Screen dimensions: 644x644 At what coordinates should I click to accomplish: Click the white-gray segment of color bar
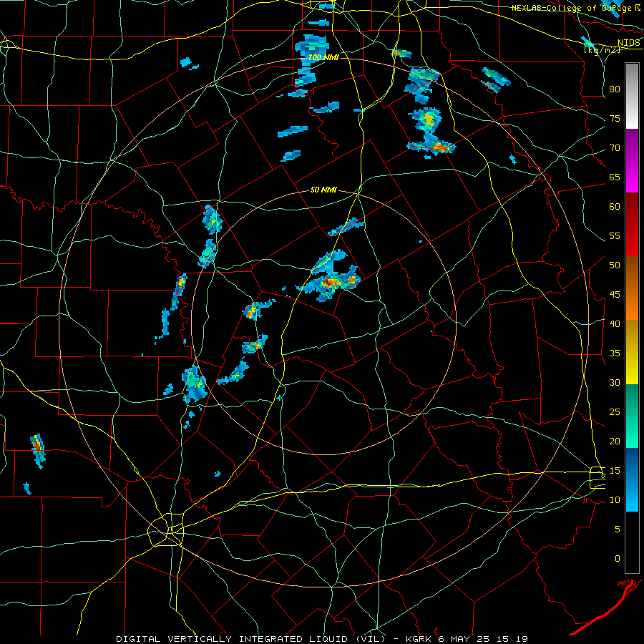pyautogui.click(x=632, y=96)
